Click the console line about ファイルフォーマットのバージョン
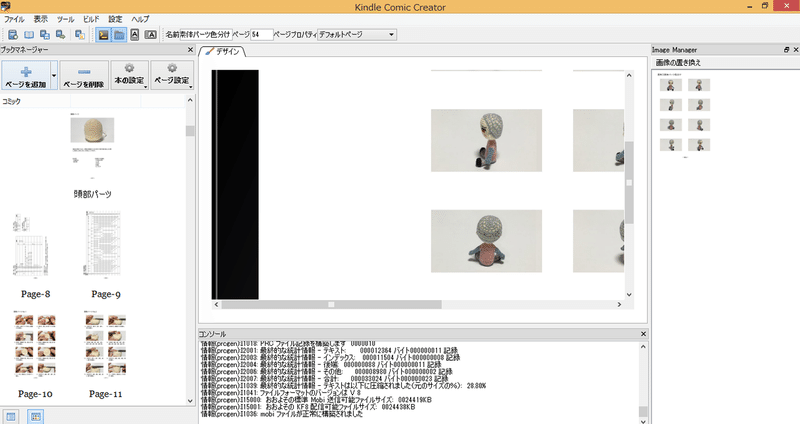Screen dimensions: 800x424 click(x=281, y=393)
